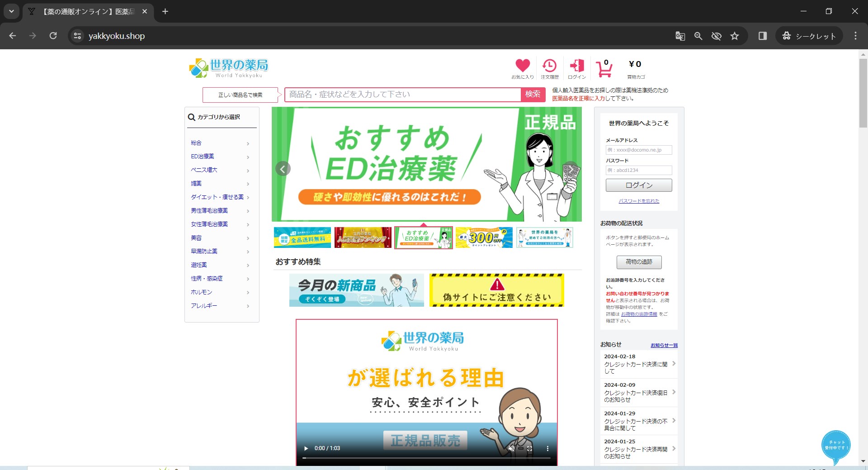This screenshot has width=868, height=470.
Task: Click video progress bar
Action: 426,458
